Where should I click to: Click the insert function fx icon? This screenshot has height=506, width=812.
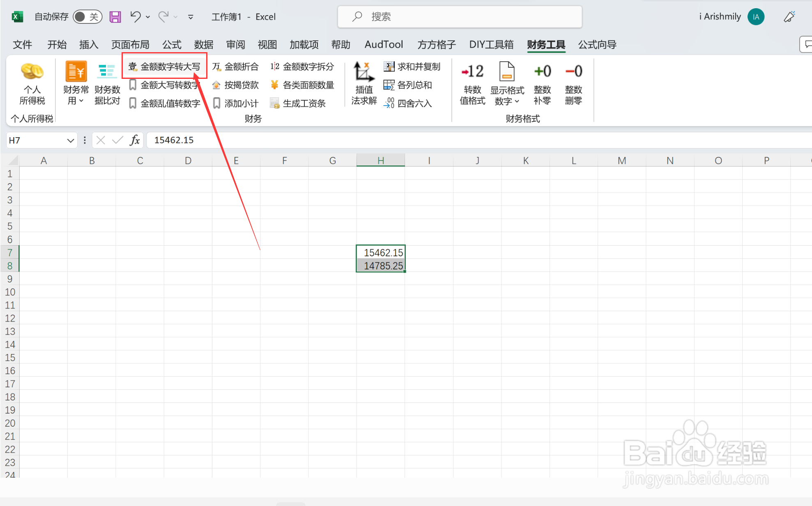(135, 140)
